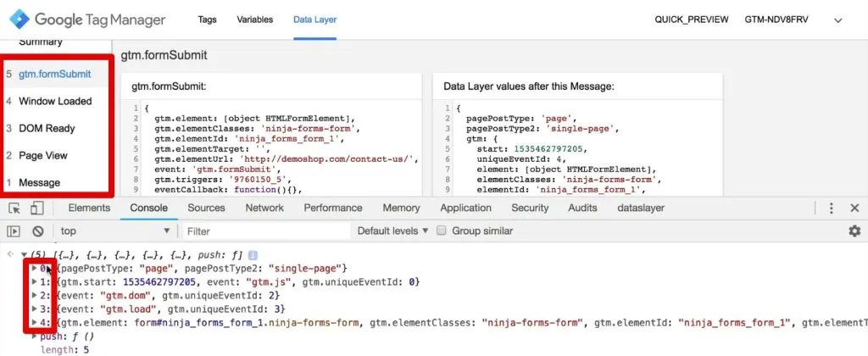Expand the push function entry
This screenshot has width=868, height=356.
[35, 336]
